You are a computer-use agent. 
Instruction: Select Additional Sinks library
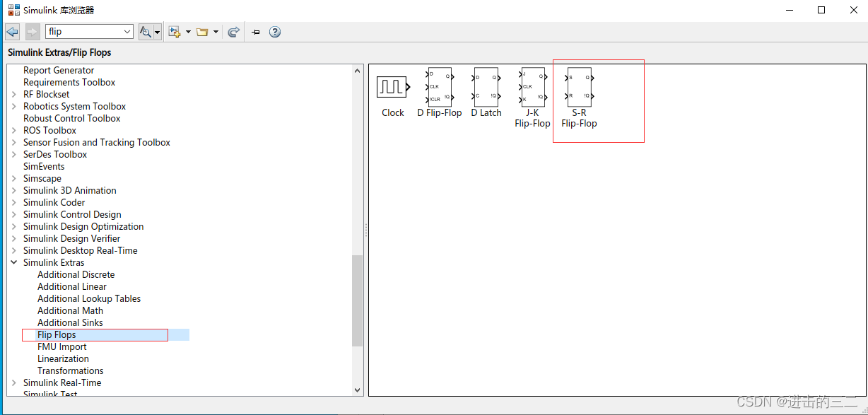(71, 322)
